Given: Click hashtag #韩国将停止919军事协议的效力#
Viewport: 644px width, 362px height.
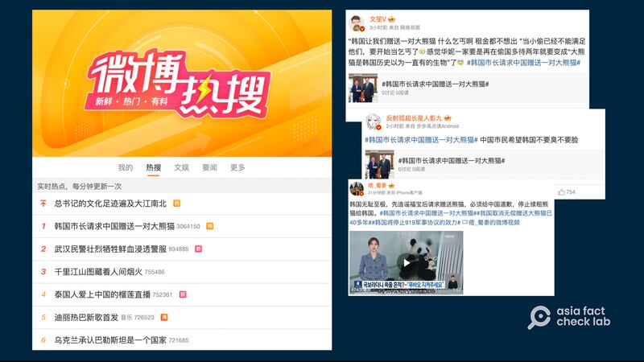Looking at the screenshot, I should (415, 223).
